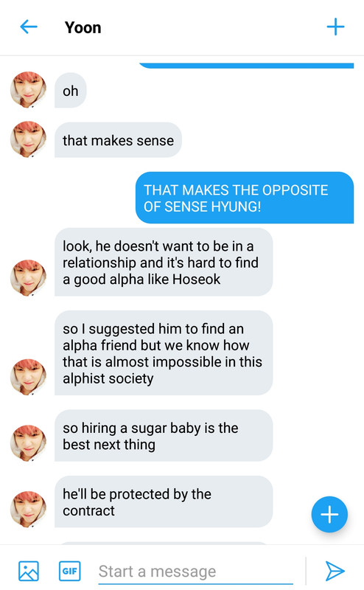Tap avatar next to 'oh' message
The image size is (364, 590).
tap(28, 89)
